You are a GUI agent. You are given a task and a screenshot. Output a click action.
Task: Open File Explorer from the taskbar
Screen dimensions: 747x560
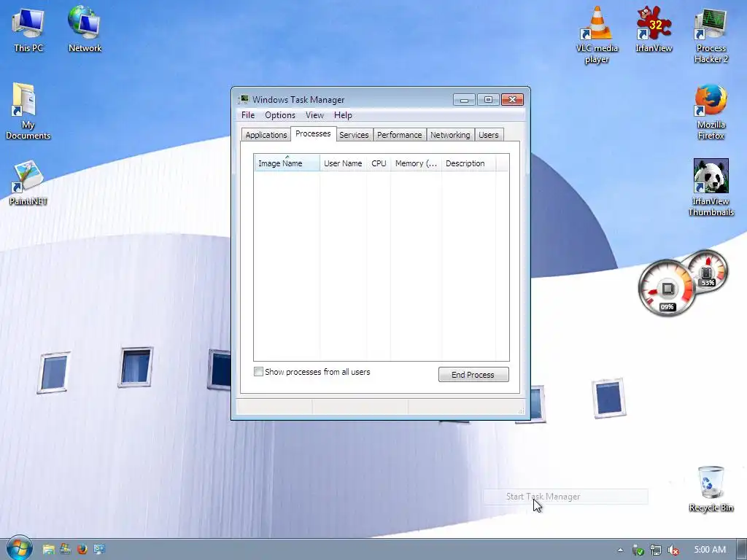(48, 550)
